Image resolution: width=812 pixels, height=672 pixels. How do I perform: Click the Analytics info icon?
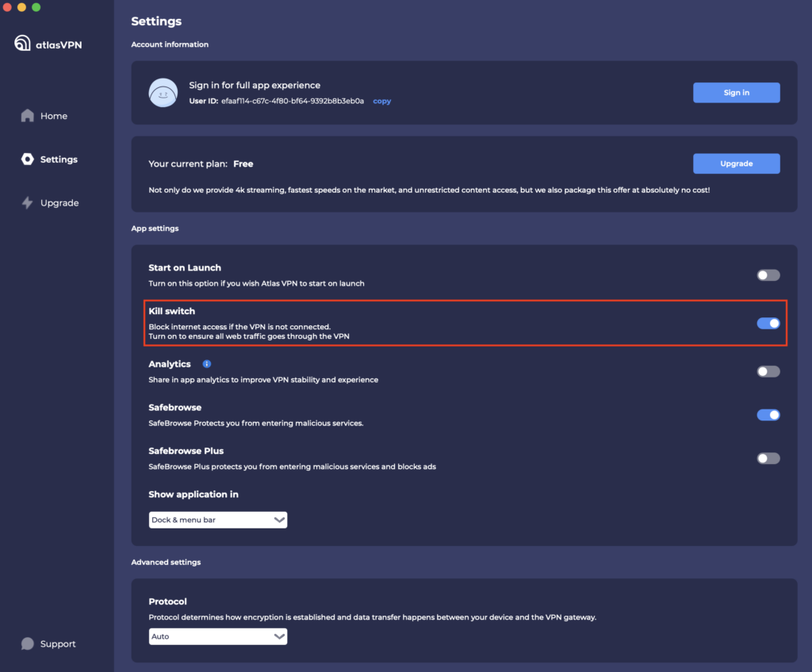(x=207, y=364)
